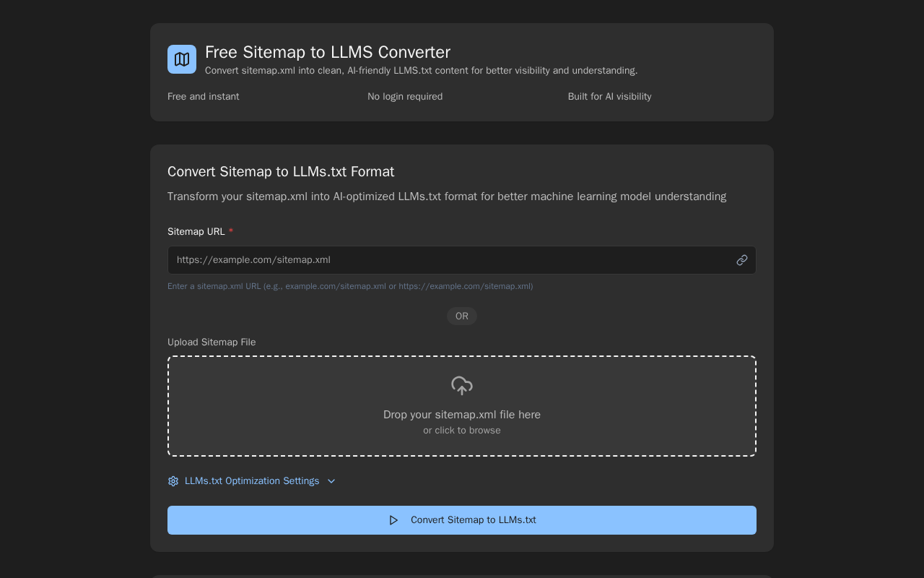The image size is (924, 578).
Task: Click the link chain icon in URL field
Action: (x=741, y=260)
